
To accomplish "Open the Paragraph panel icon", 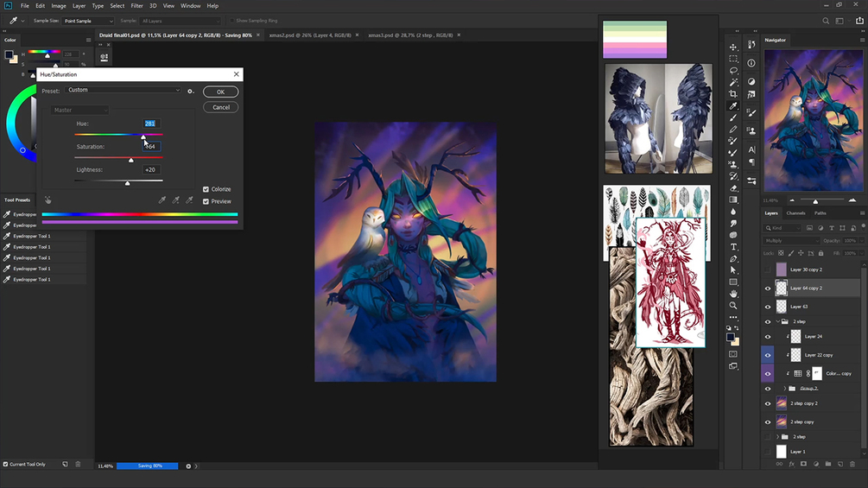I will [751, 162].
